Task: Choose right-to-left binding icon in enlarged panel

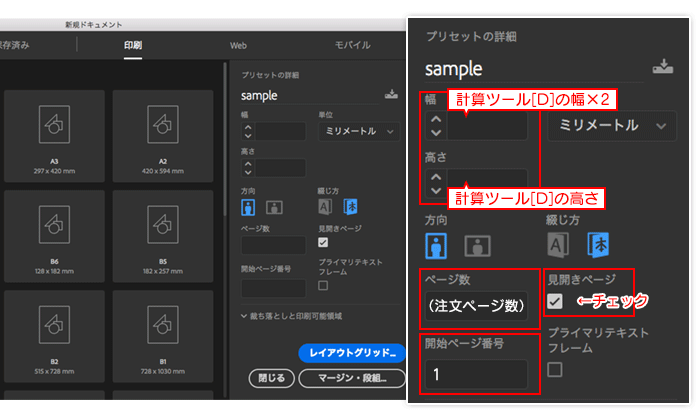Action: [598, 244]
